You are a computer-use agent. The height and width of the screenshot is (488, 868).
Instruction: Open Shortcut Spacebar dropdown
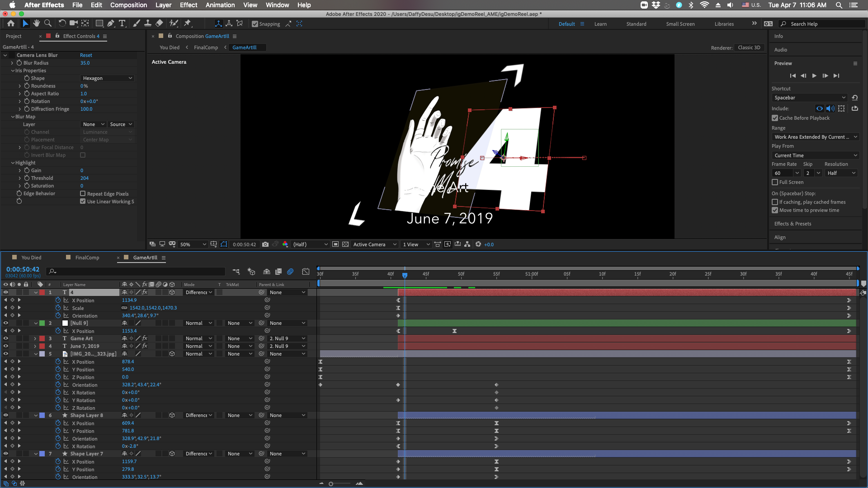[809, 98]
